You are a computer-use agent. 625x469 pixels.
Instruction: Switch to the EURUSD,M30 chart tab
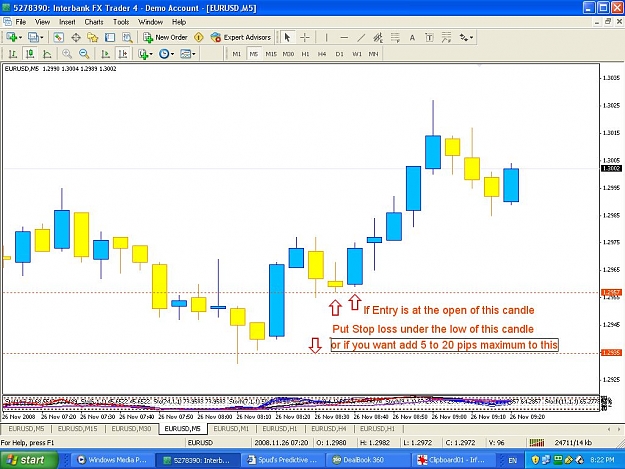131,429
